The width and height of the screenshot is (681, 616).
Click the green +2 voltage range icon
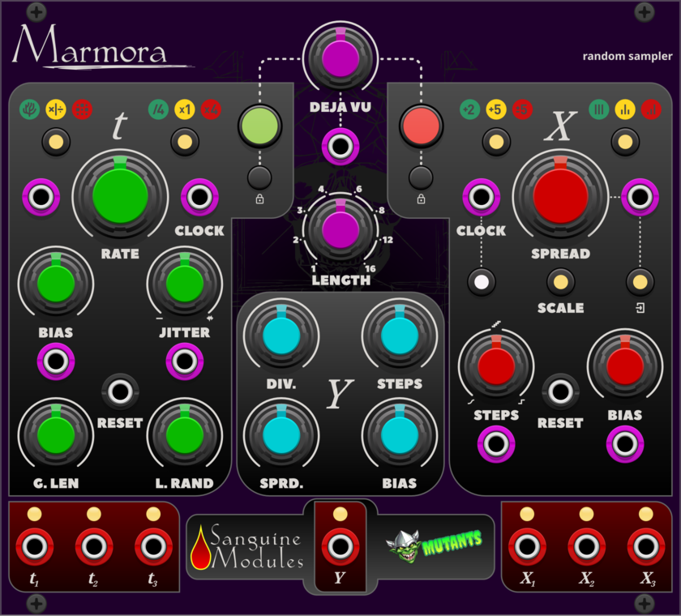tap(469, 109)
